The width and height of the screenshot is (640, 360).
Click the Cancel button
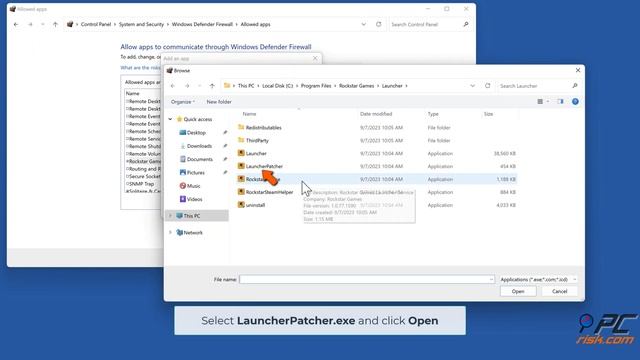tap(560, 291)
